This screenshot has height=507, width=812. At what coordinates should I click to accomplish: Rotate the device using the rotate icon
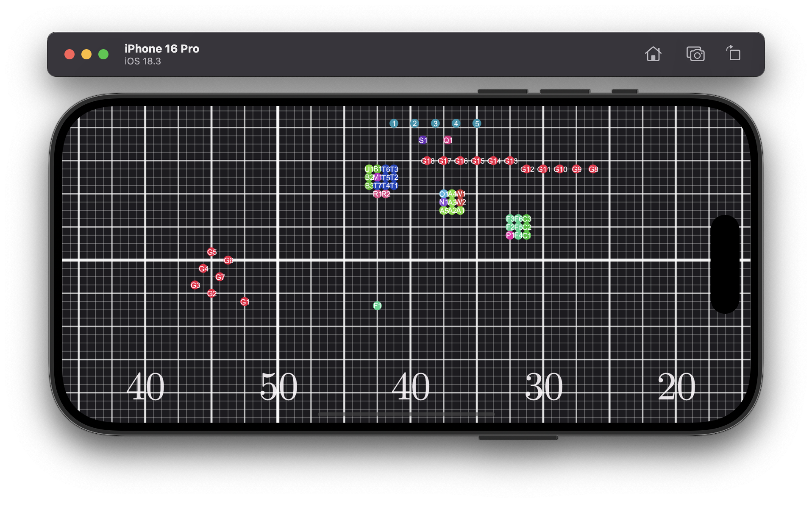coord(733,54)
